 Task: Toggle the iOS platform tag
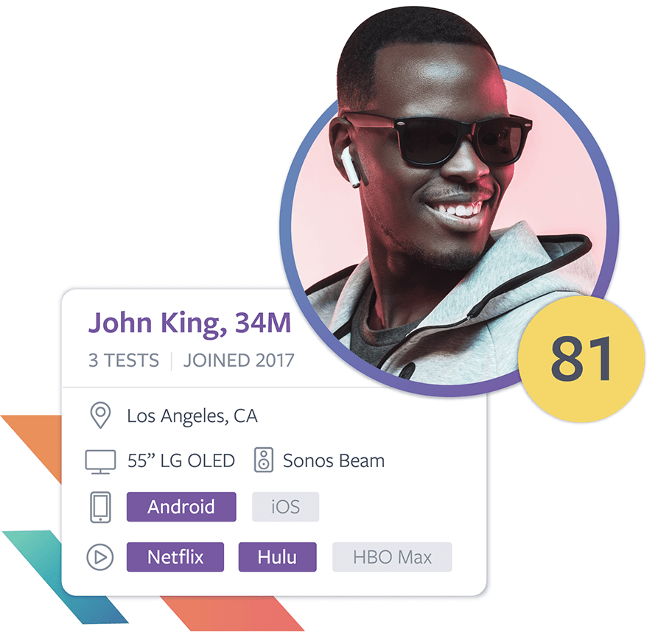[285, 507]
